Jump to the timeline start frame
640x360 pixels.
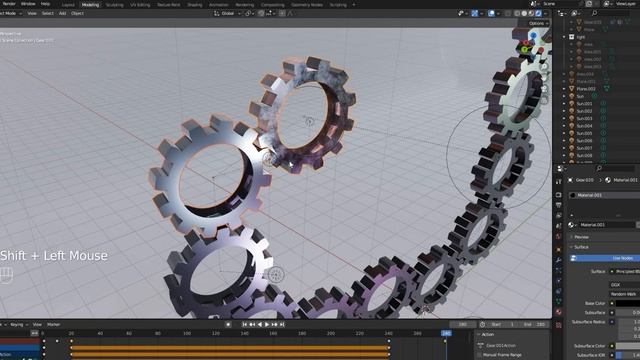(244, 324)
